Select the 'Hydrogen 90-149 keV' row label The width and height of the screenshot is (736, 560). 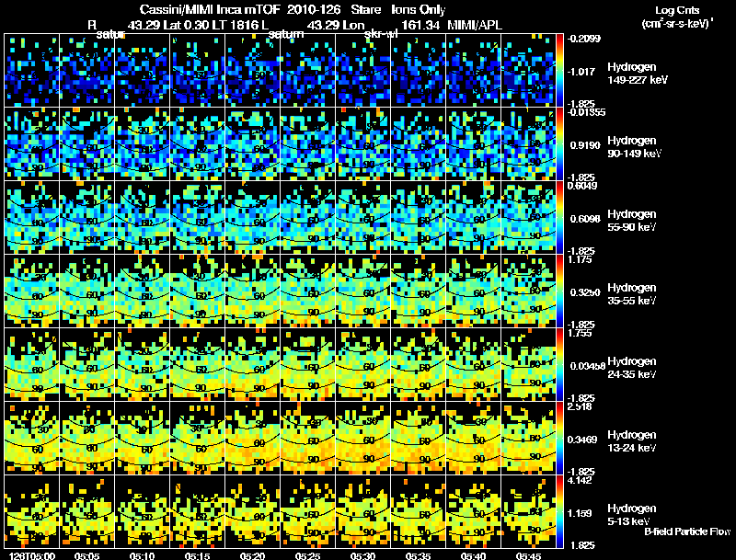point(634,147)
